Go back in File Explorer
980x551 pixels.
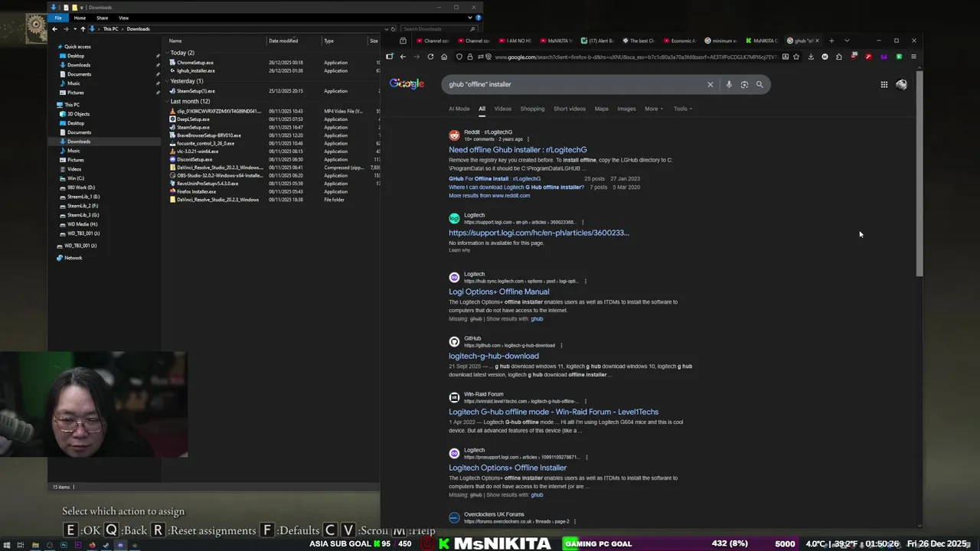[54, 29]
